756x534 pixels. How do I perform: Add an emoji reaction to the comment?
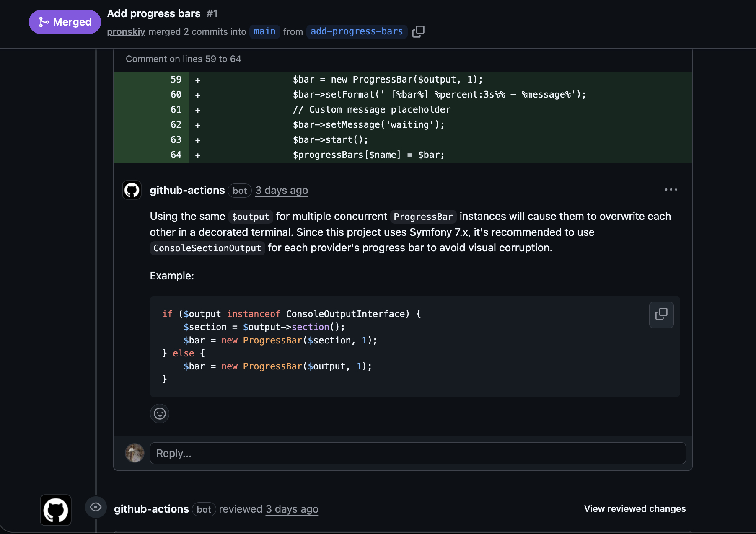click(160, 414)
